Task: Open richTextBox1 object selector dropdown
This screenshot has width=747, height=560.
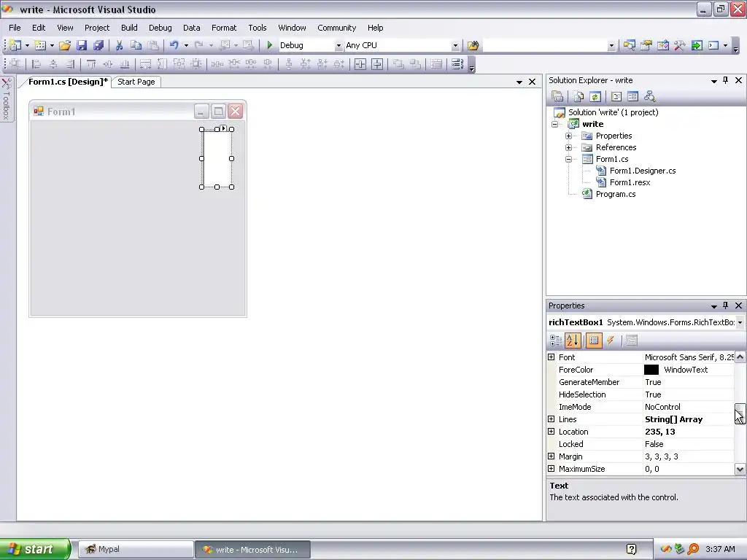Action: point(740,322)
